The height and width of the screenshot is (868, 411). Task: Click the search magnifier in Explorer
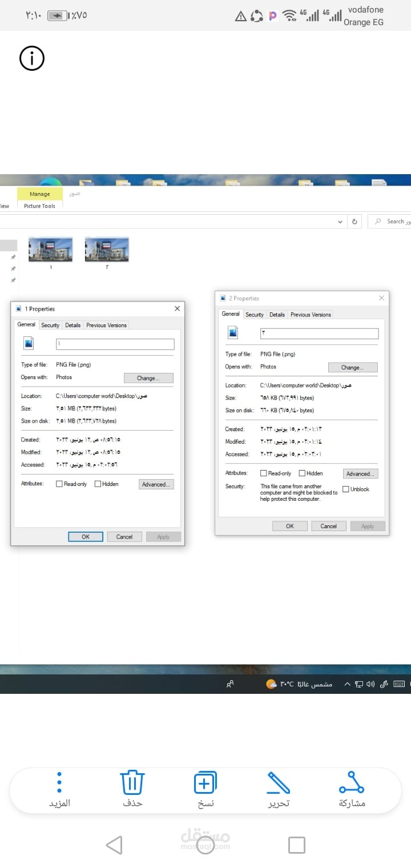[378, 222]
